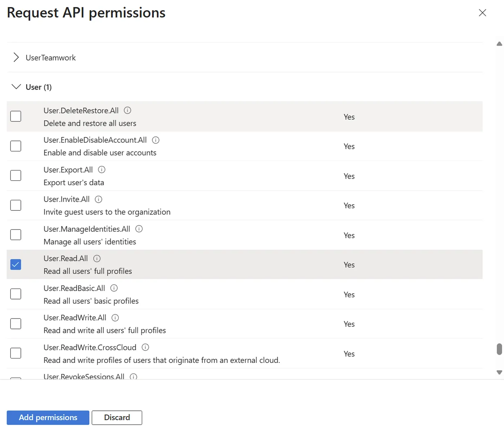Open info icon for User.ReadWrite.CrossCloud
Viewport: 504px width, 432px height.
pos(145,347)
